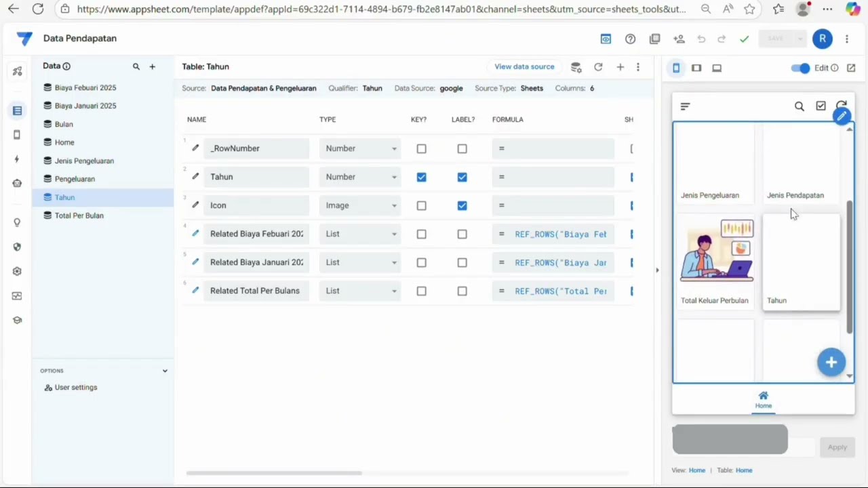The height and width of the screenshot is (488, 868).
Task: Uncheck LABEL for Icon column
Action: pos(462,205)
